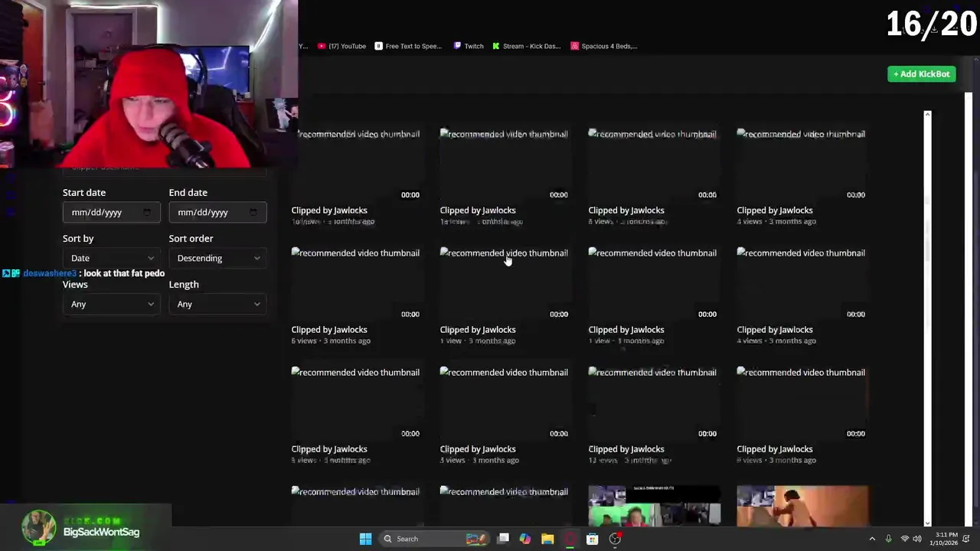Image resolution: width=980 pixels, height=551 pixels.
Task: Open the network Wi-Fi tray icon
Action: pyautogui.click(x=905, y=539)
